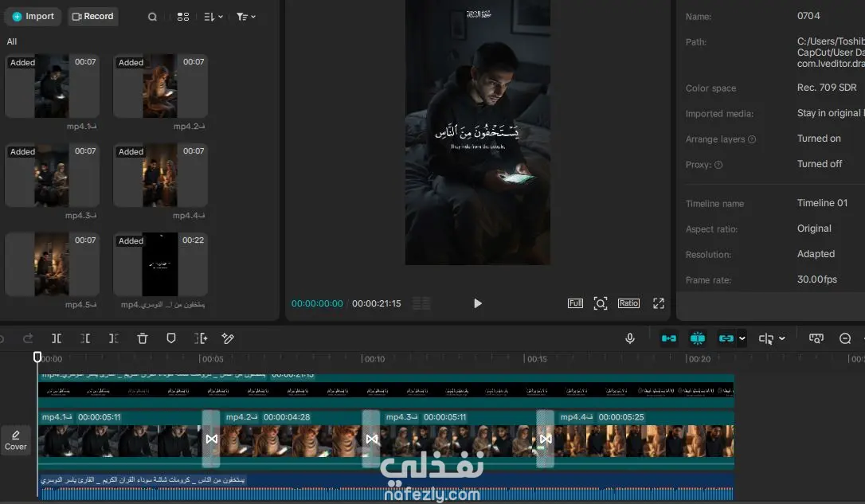Expand the media filter dropdown

pos(246,17)
